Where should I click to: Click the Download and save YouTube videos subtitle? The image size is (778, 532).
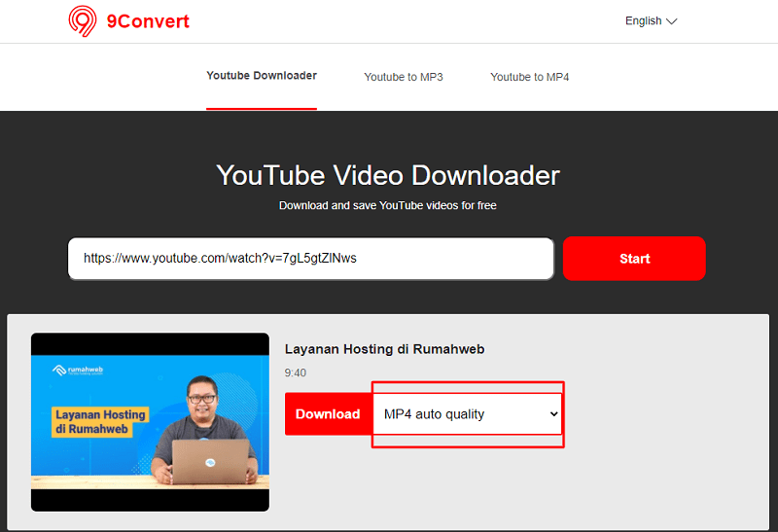[x=387, y=205]
